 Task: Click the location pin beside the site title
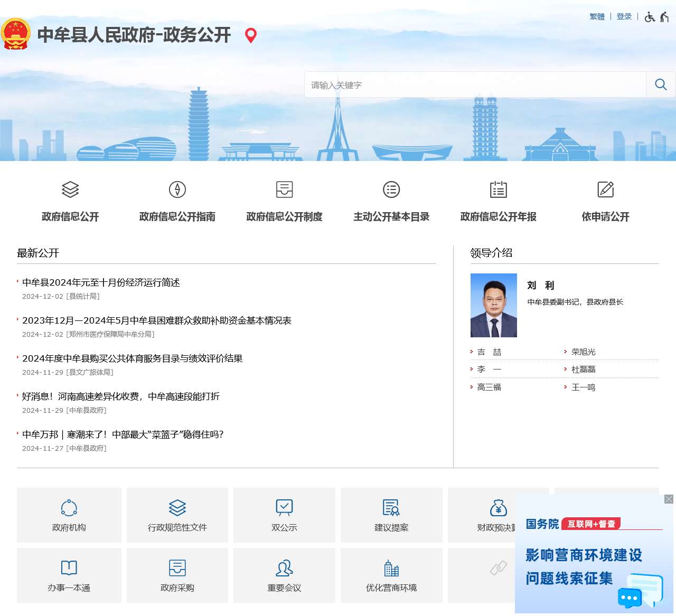pyautogui.click(x=250, y=35)
